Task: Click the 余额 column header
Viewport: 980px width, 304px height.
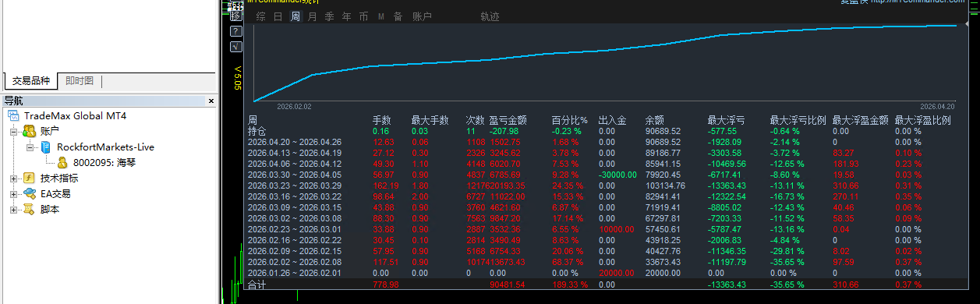Action: pos(655,121)
